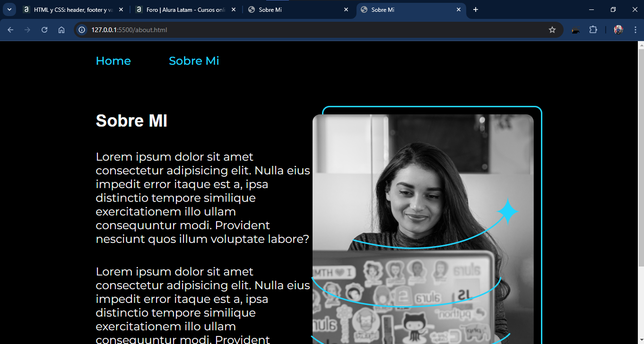The height and width of the screenshot is (344, 644).
Task: Go back to the previous page
Action: (10, 30)
